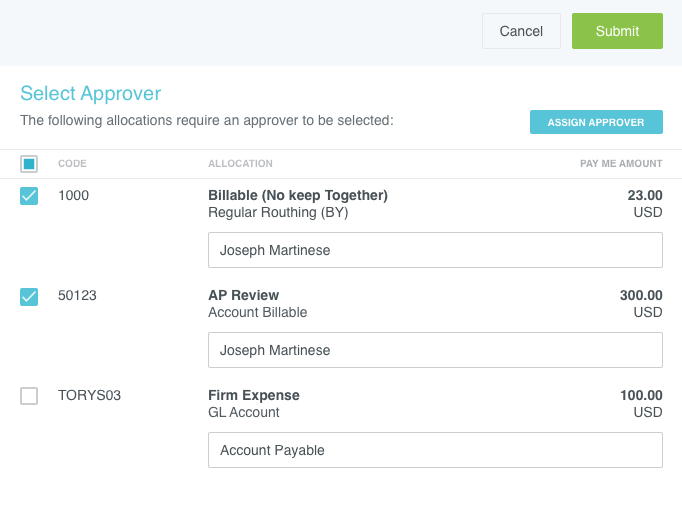
Task: Open approver field under AP Review
Action: click(435, 350)
